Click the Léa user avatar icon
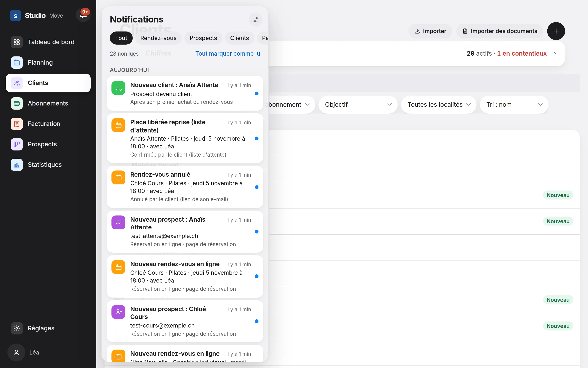This screenshot has height=368, width=588. click(16, 352)
